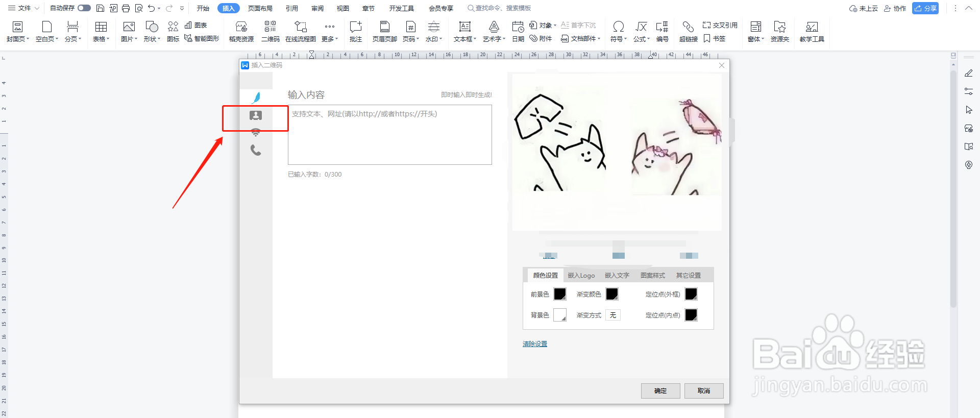
Task: Pick the 渐变颜色 gradient color swatch
Action: pos(612,294)
